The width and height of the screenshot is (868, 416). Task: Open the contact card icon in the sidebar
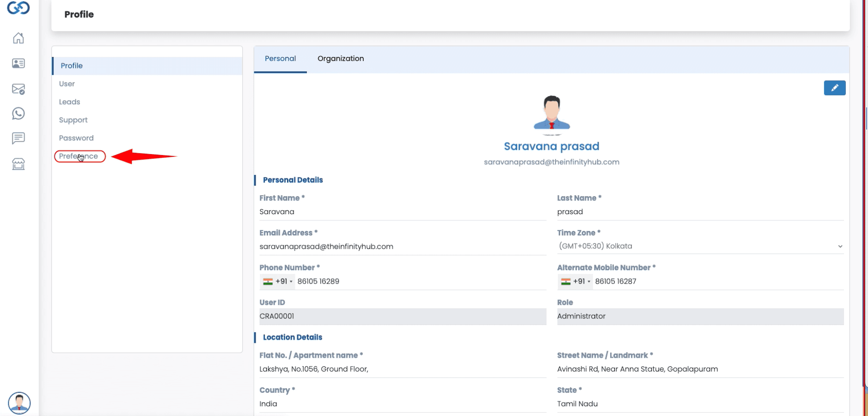coord(18,63)
